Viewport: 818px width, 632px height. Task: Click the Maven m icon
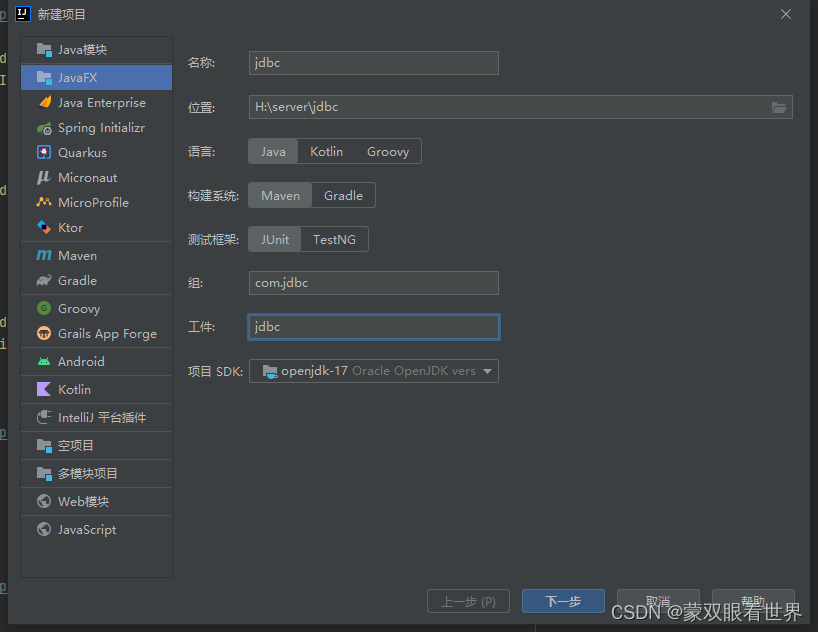44,255
